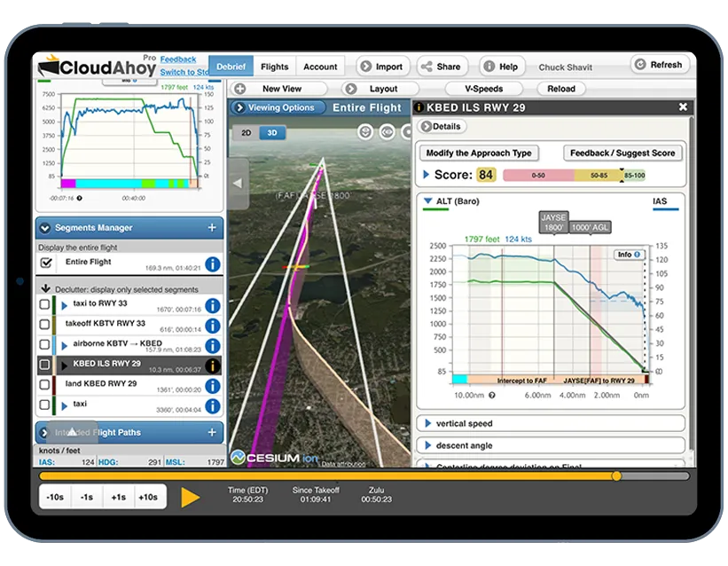
Task: Open Help
Action: tap(502, 67)
